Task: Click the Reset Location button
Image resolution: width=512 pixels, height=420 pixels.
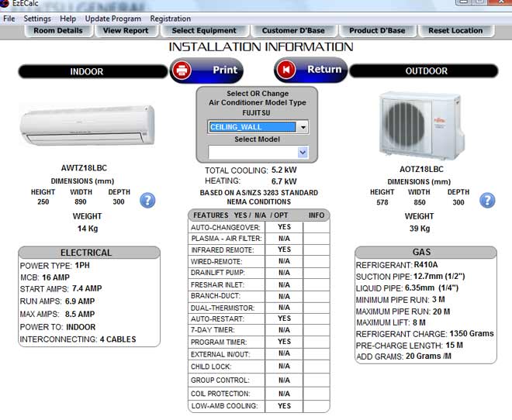Action: coord(455,31)
